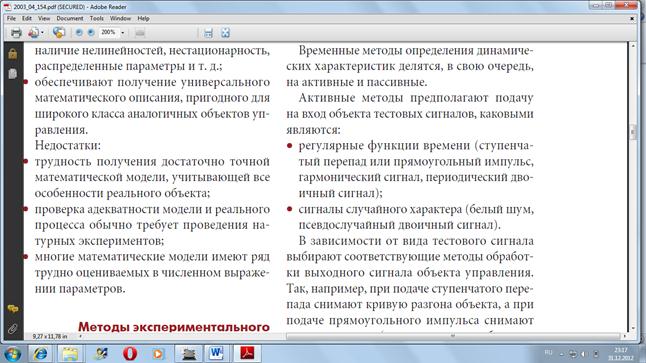Click the horizontal scrollbar thumb
The image size is (646, 363).
pyautogui.click(x=452, y=336)
